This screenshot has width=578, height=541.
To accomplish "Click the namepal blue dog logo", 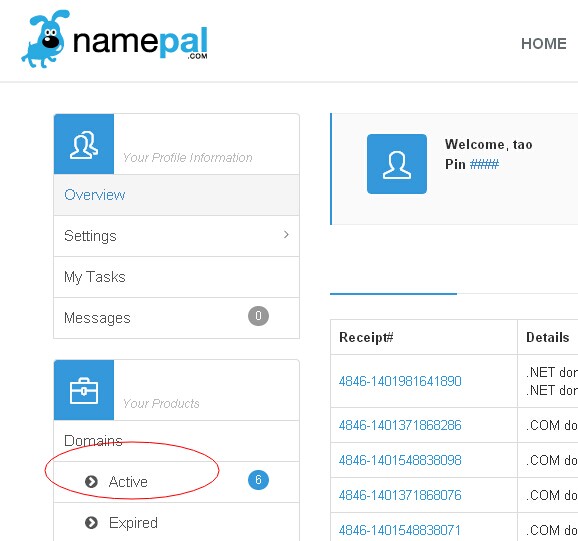I will tap(44, 39).
